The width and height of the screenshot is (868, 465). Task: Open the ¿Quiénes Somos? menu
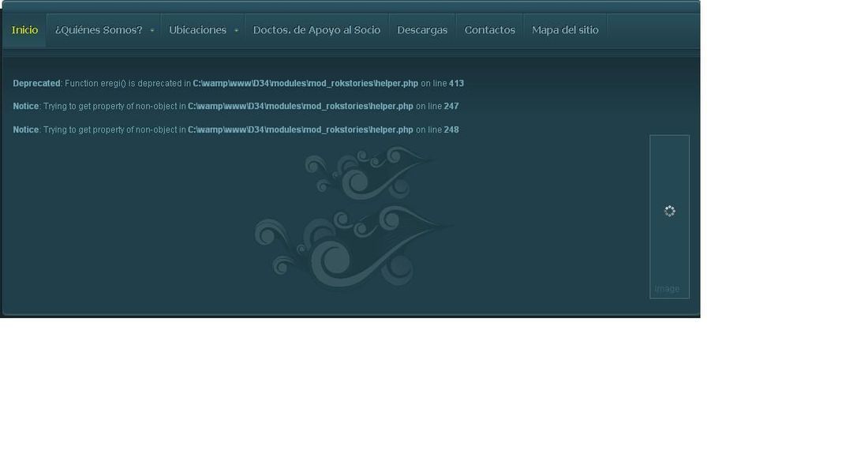coord(99,30)
